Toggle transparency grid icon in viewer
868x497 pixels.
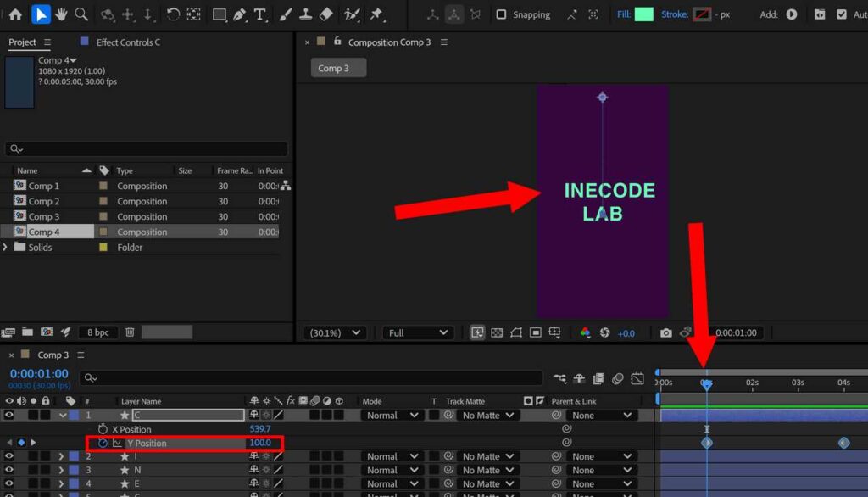[x=497, y=332]
